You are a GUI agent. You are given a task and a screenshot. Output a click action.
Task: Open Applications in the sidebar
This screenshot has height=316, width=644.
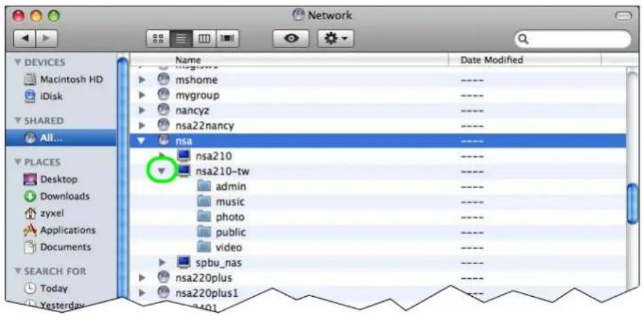(x=60, y=230)
